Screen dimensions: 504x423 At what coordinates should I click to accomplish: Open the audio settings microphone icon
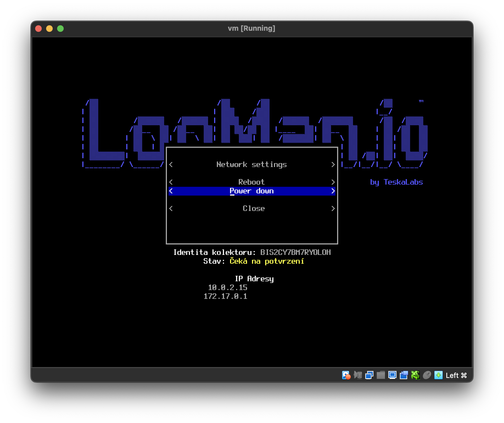coord(358,375)
